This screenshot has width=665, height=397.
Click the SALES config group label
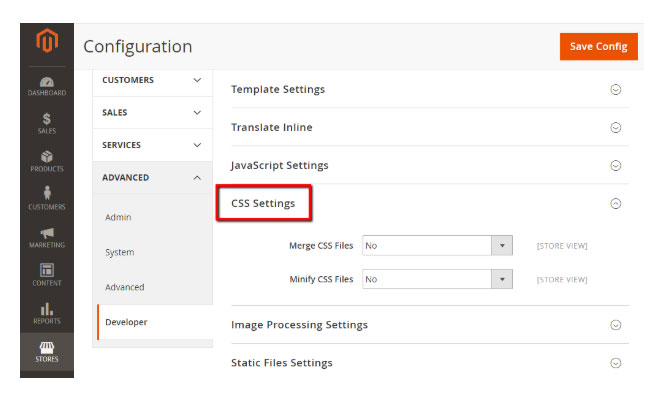[x=115, y=113]
